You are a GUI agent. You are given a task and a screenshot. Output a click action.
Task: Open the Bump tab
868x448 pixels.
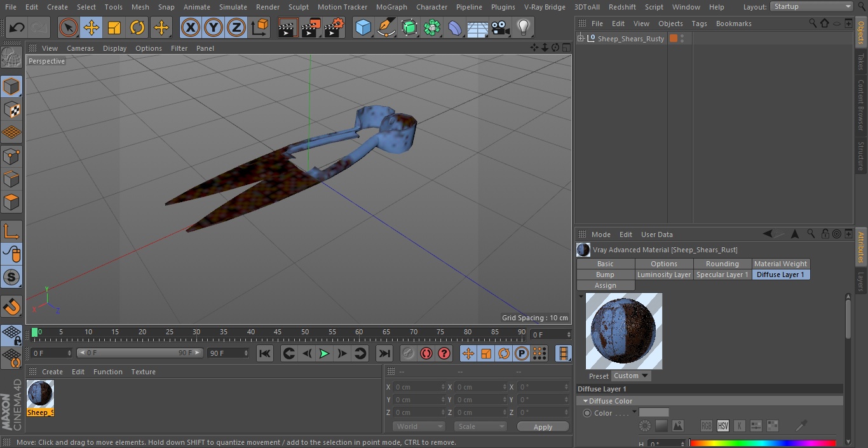pyautogui.click(x=606, y=275)
